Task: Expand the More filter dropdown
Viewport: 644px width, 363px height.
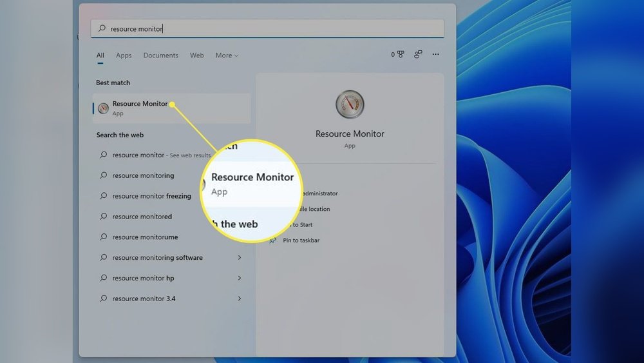Action: pyautogui.click(x=227, y=55)
